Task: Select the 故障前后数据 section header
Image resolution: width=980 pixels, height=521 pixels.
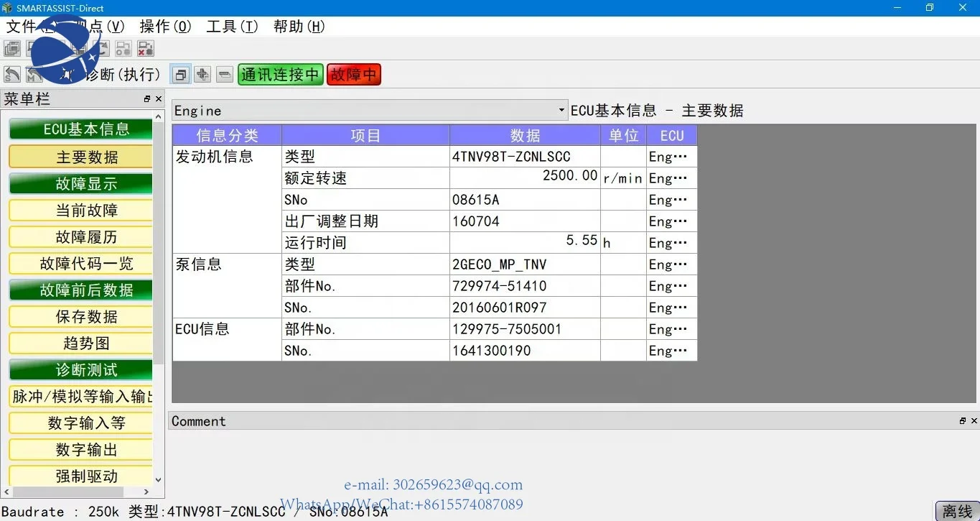Action: pos(80,290)
